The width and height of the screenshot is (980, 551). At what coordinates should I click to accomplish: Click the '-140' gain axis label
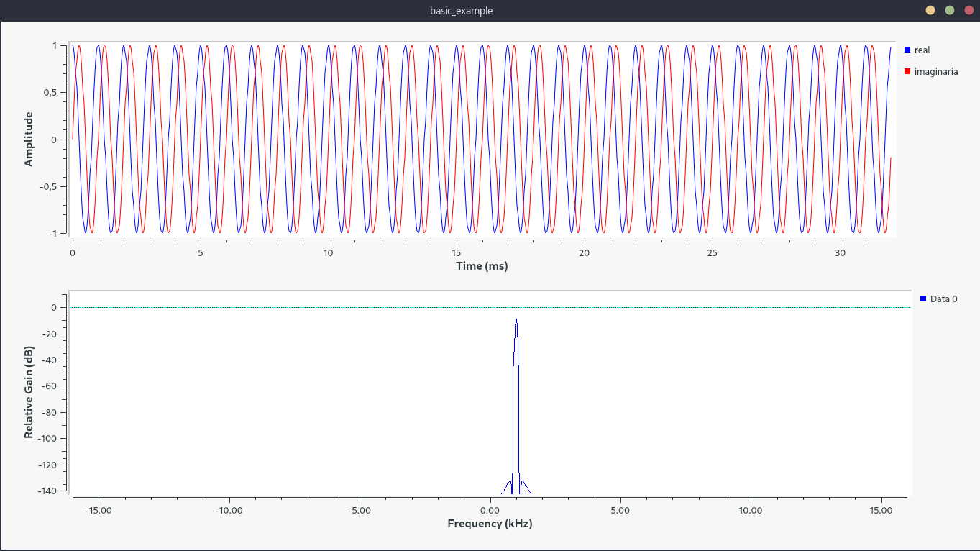[x=47, y=491]
